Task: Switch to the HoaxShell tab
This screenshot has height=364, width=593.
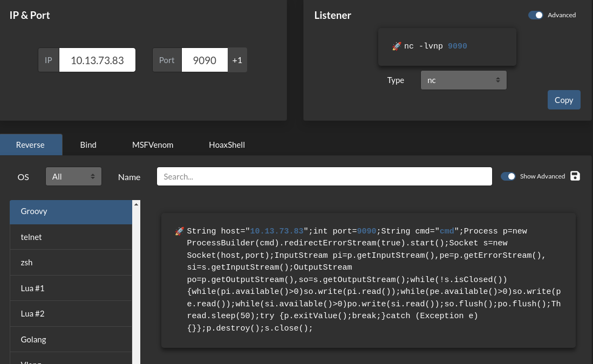Action: click(x=227, y=145)
